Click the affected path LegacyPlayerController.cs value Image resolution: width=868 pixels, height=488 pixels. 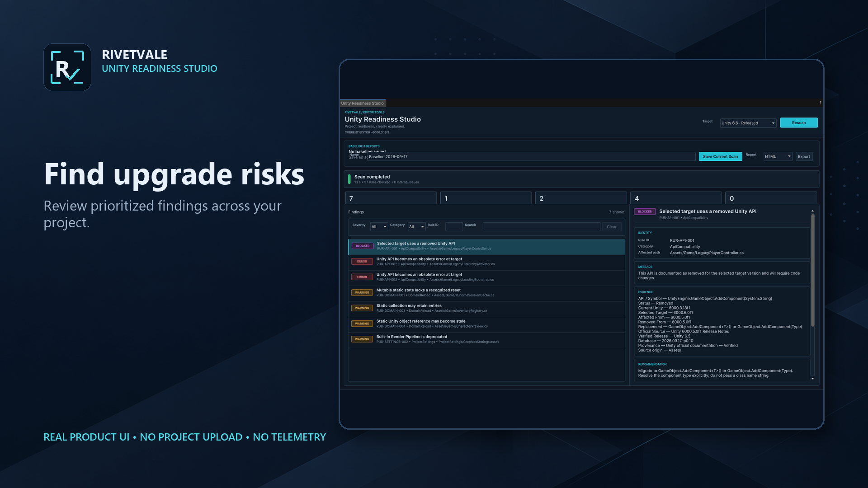pyautogui.click(x=707, y=253)
